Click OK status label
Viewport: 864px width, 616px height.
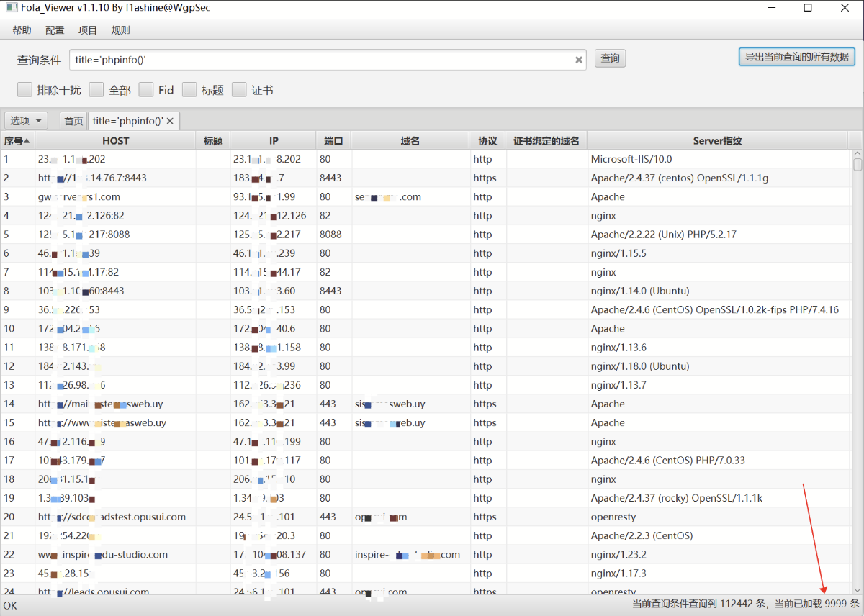click(10, 605)
